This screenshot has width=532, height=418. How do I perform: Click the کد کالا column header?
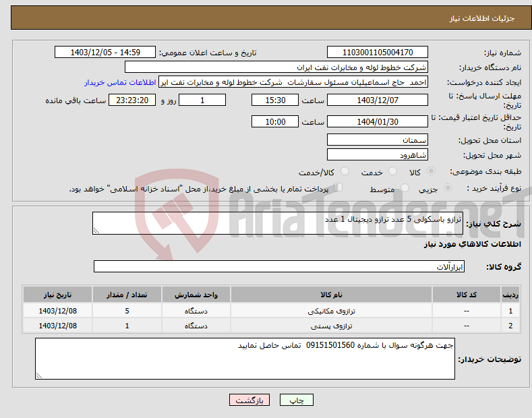click(x=467, y=295)
